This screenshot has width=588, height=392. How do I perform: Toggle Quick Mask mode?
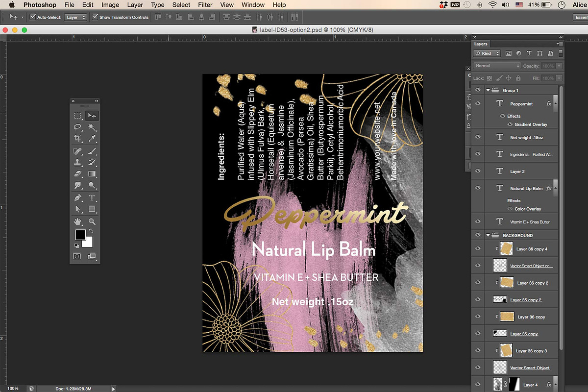click(77, 256)
